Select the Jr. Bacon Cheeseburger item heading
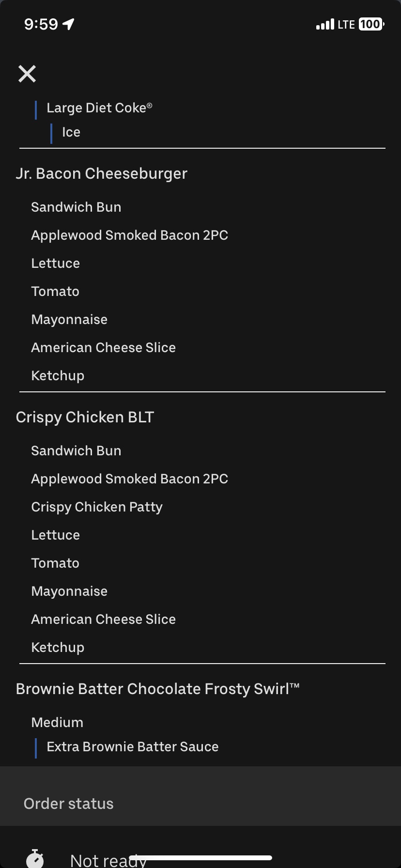Viewport: 401px width, 868px height. 101,173
